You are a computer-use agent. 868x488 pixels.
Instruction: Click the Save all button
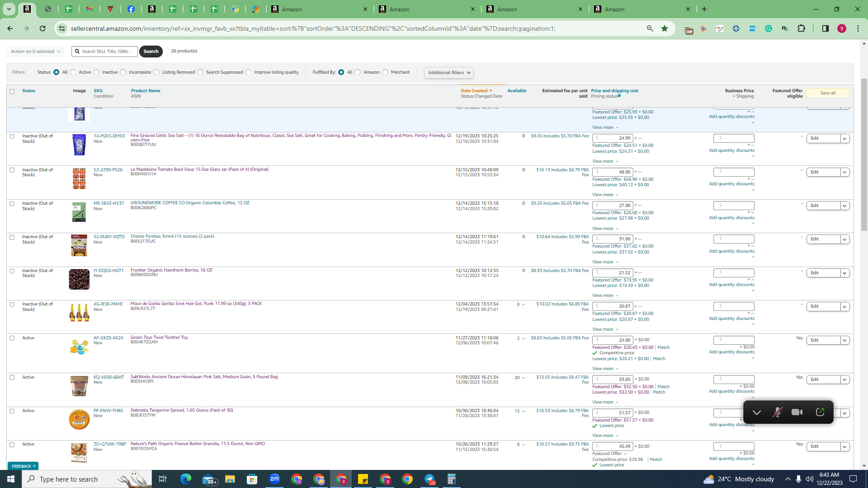[828, 93]
